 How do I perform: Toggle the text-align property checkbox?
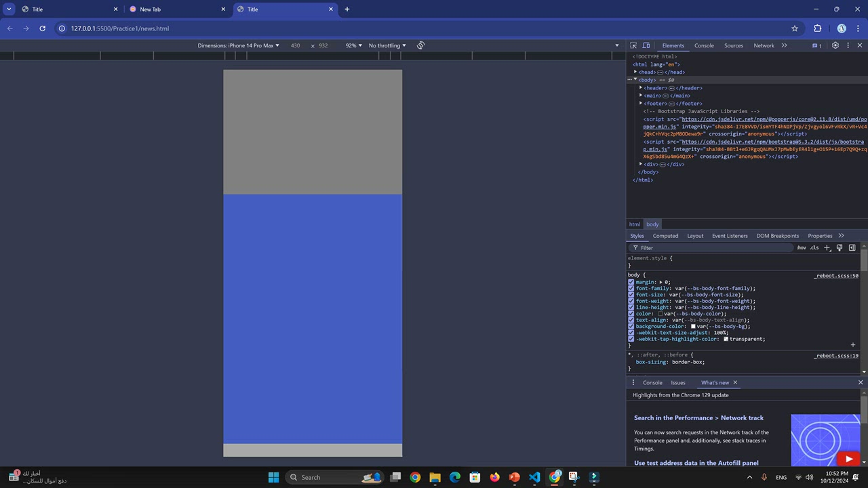(x=631, y=320)
